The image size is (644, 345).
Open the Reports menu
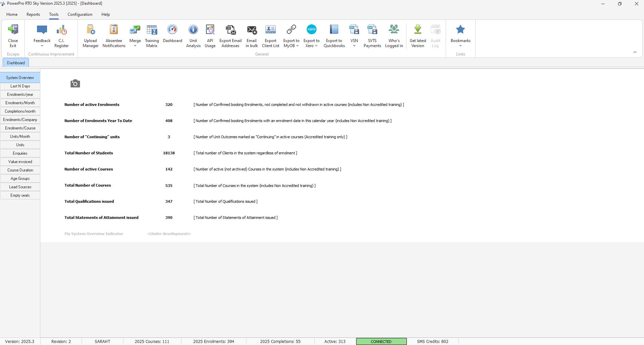pos(33,14)
